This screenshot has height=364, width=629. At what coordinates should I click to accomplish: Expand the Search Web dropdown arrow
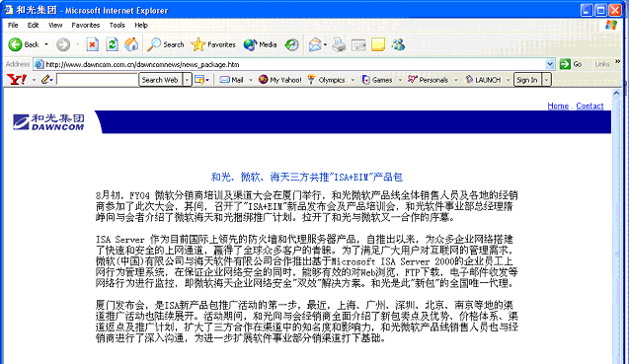pyautogui.click(x=187, y=80)
